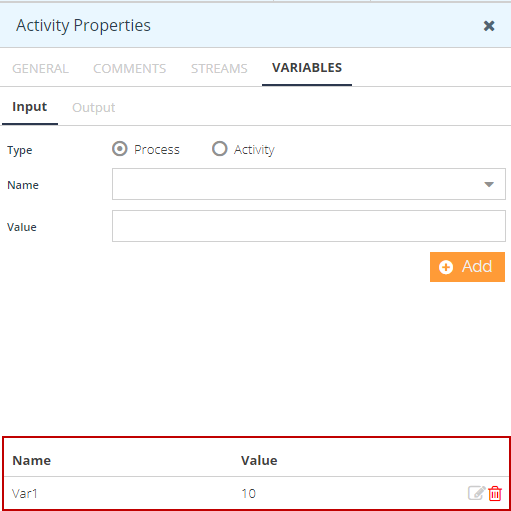This screenshot has width=511, height=511.
Task: Click the Name column header
Action: point(32,460)
